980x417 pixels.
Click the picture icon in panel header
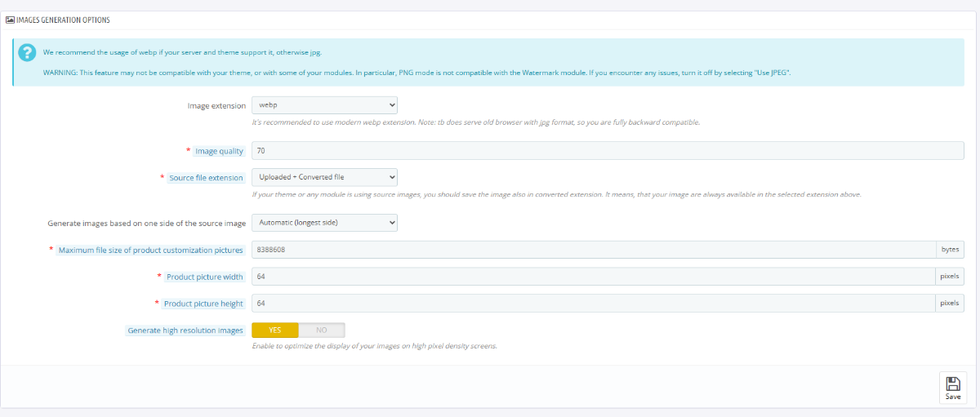[11, 20]
